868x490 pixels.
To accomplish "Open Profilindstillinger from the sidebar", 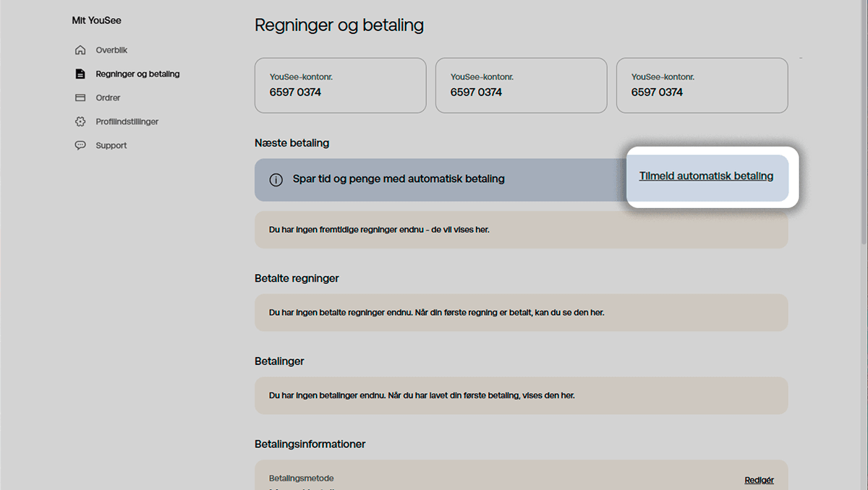I will tap(127, 121).
